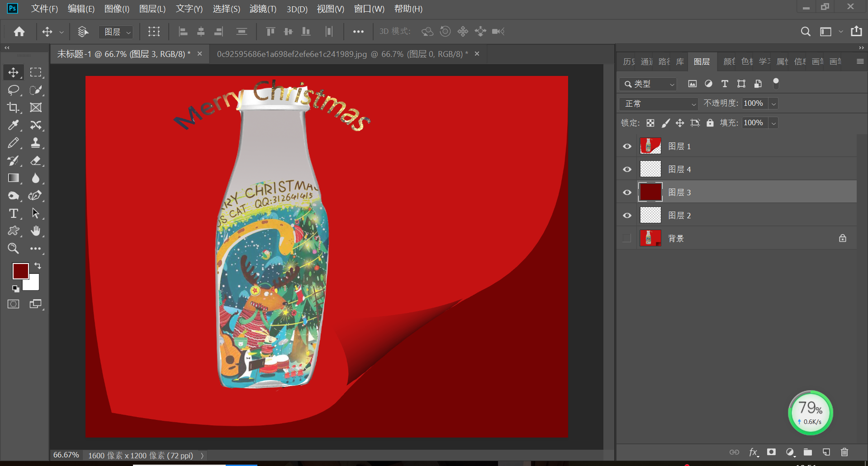Toggle the layer filter switch
The width and height of the screenshot is (868, 466).
776,83
